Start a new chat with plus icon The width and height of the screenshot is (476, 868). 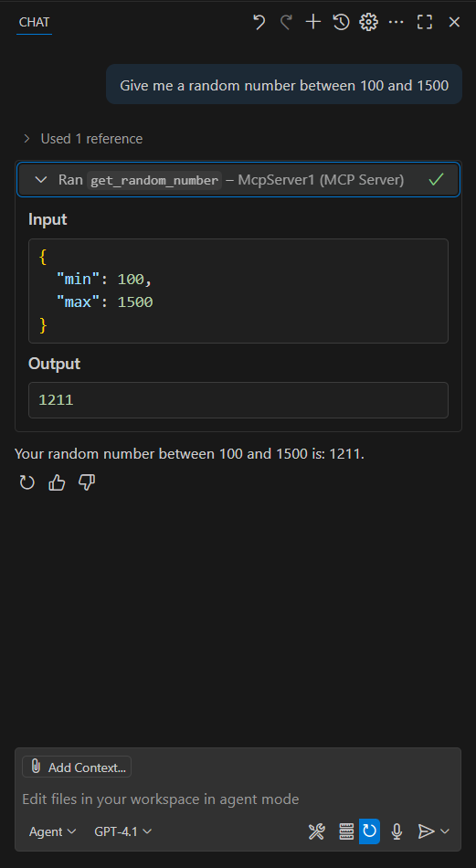coord(313,22)
